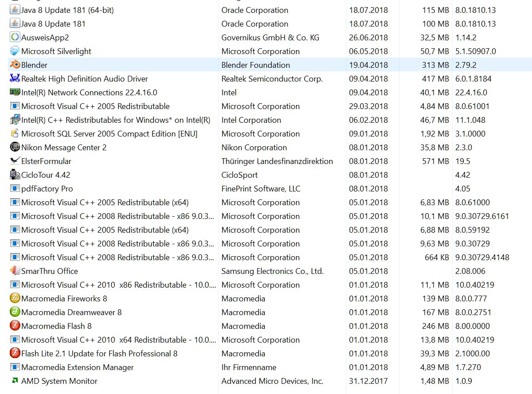Click publisher Blender Foundation
The image size is (532, 394).
click(256, 65)
